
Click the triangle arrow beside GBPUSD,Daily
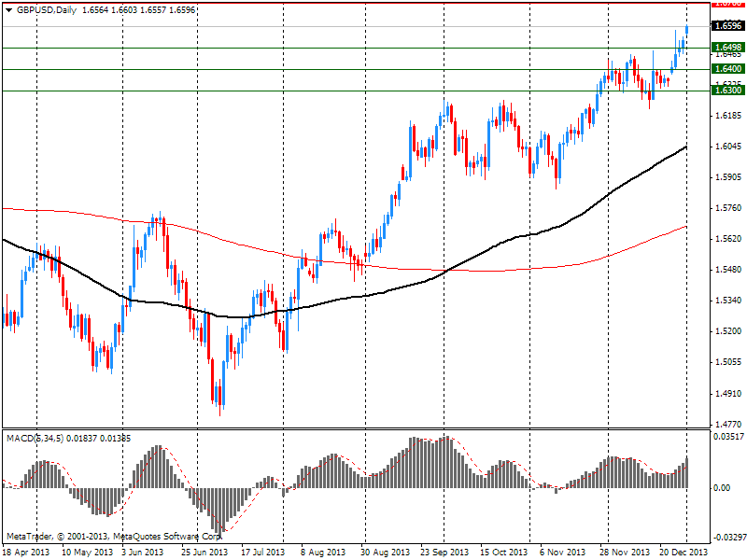[x=8, y=7]
